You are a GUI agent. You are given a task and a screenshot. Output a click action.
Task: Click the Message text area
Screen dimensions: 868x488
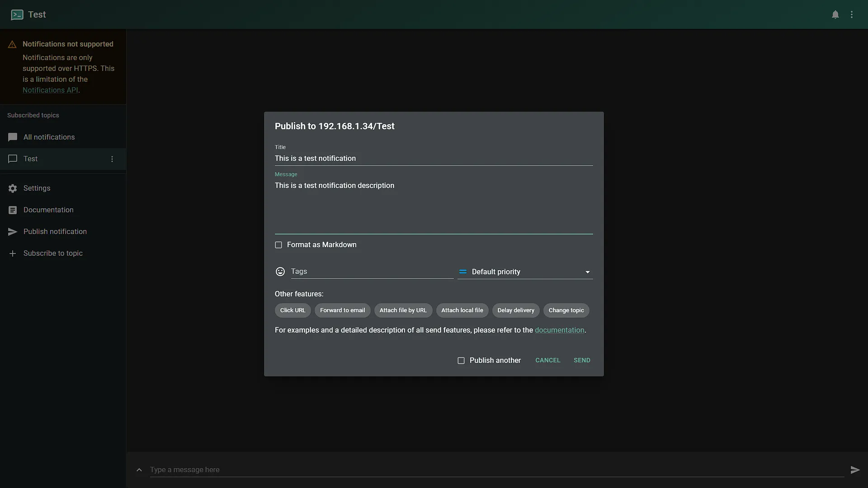[x=434, y=206]
